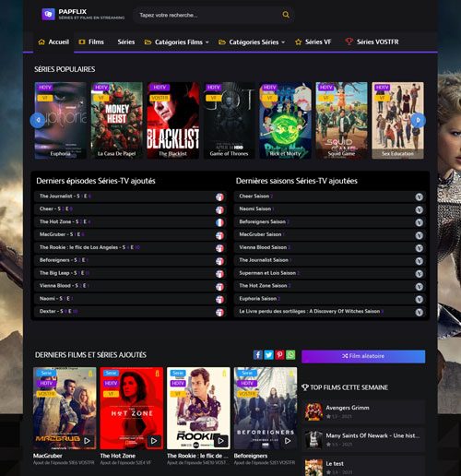
Task: Click the arrow icon on MacGruber Saison row
Action: pyautogui.click(x=420, y=235)
